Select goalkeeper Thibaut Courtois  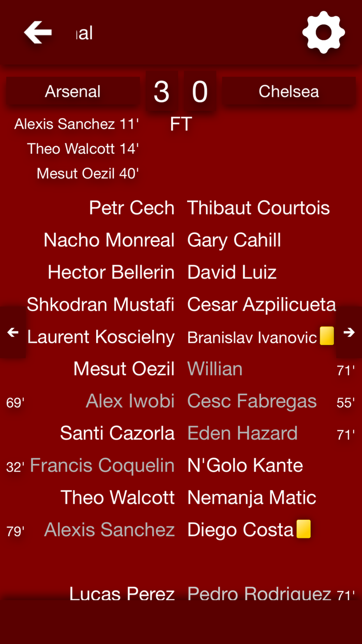click(259, 208)
